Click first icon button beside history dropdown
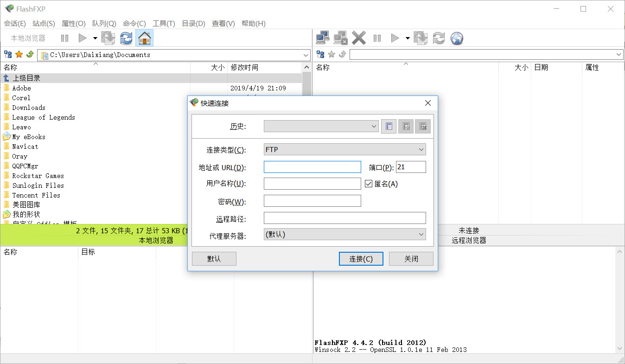 [389, 126]
